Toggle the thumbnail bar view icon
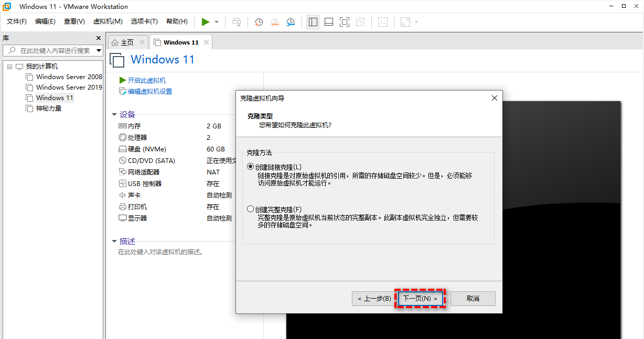Image resolution: width=644 pixels, height=339 pixels. (328, 22)
